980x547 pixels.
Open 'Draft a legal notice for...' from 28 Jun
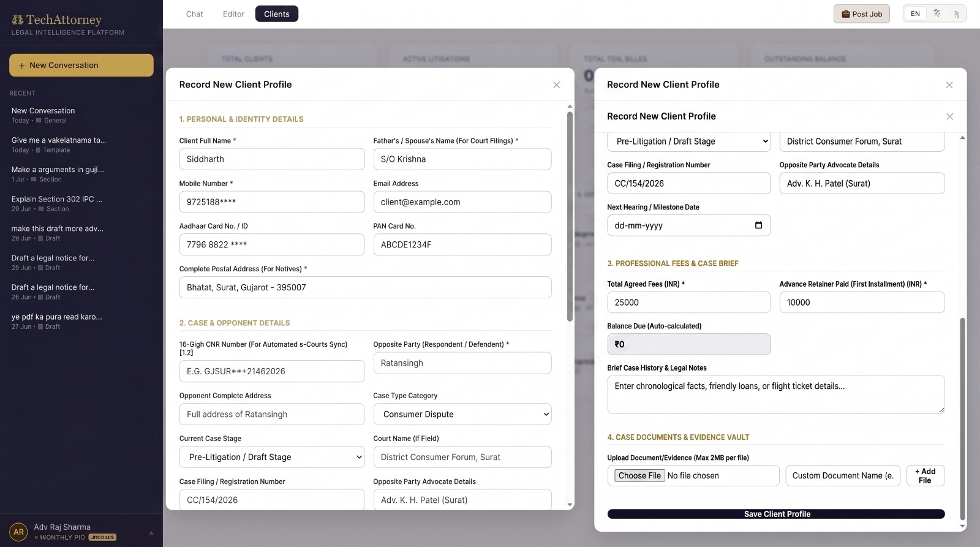81,292
